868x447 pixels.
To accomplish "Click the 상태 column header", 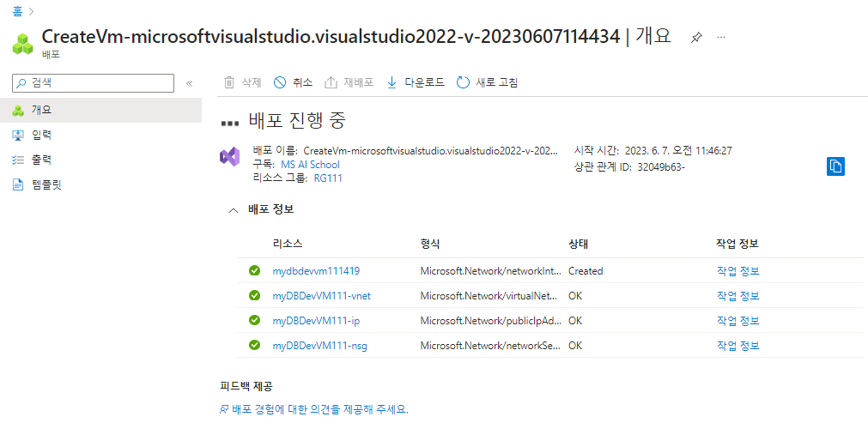I will pyautogui.click(x=578, y=244).
